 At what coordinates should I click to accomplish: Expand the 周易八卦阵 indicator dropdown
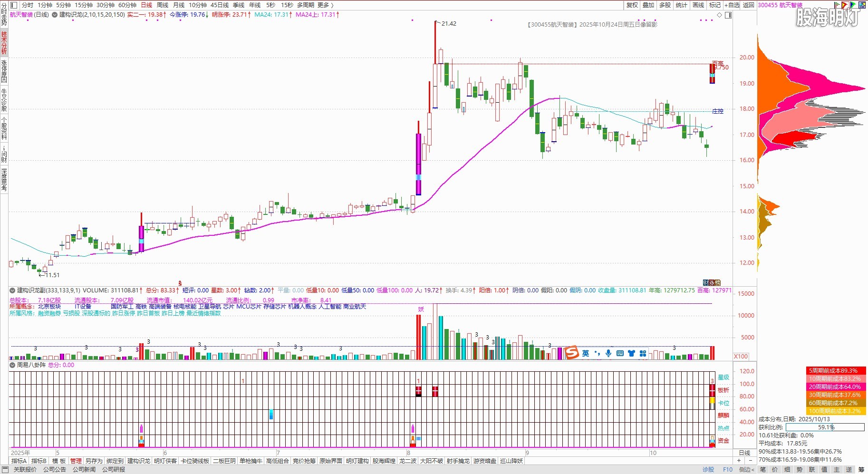click(x=12, y=365)
